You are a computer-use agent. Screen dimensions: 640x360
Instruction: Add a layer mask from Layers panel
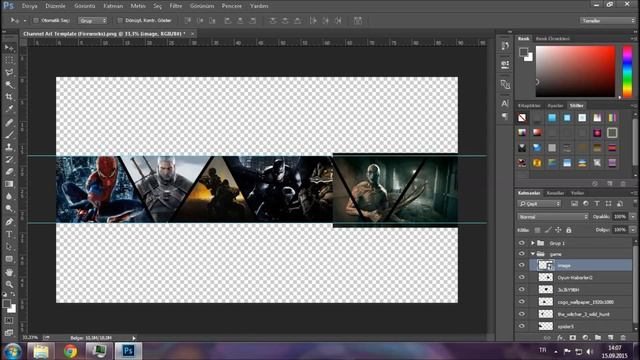[573, 338]
